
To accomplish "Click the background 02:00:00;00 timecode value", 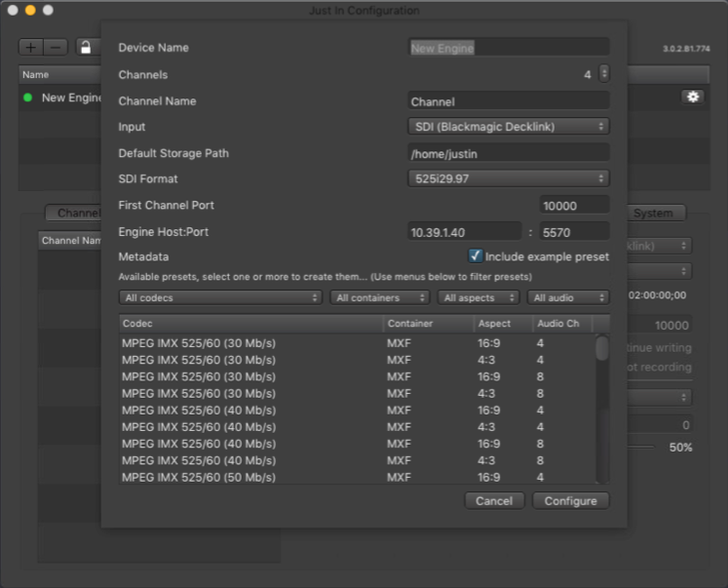I will tap(657, 295).
